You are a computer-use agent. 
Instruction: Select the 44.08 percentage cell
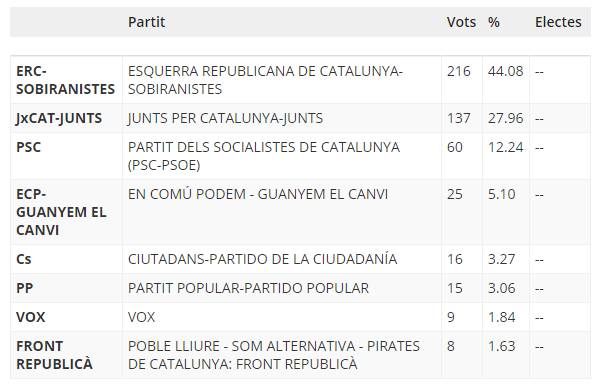505,71
